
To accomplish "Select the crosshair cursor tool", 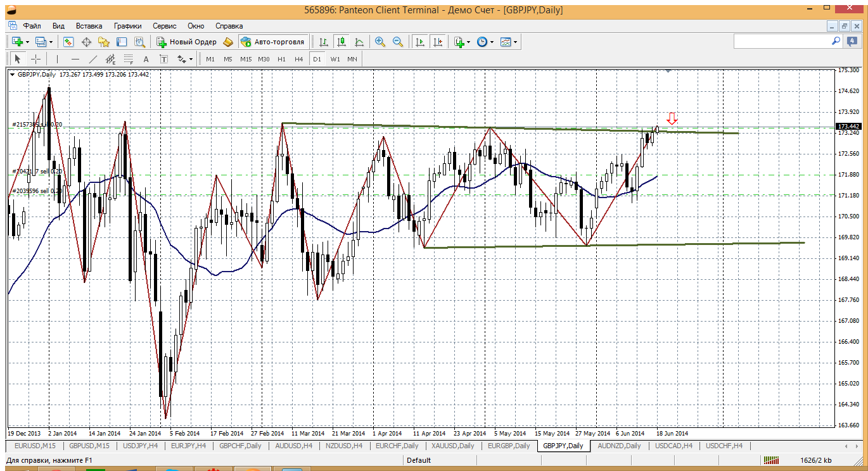I will coord(36,59).
